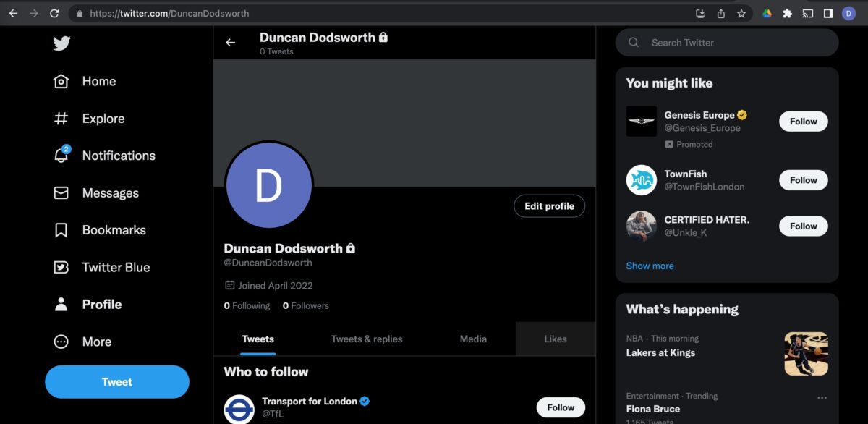Open Chrome profile avatar D

click(x=849, y=13)
